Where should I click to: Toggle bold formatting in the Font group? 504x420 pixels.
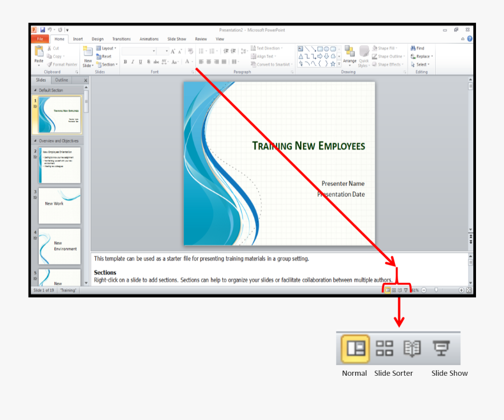[124, 62]
